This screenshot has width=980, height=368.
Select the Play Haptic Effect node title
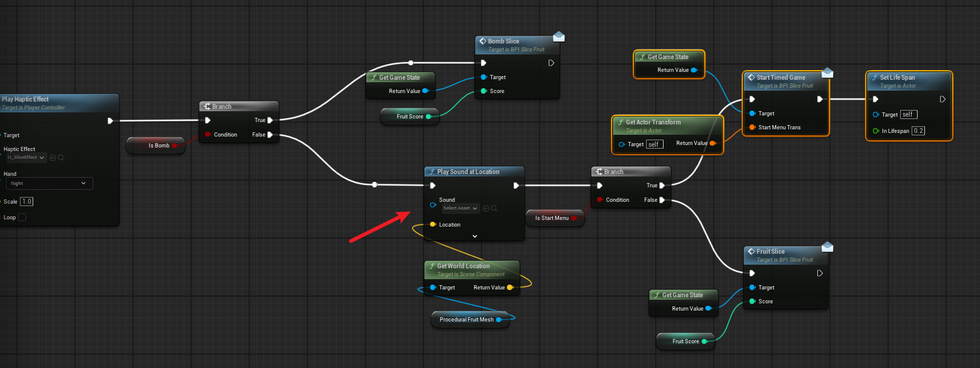(x=25, y=99)
